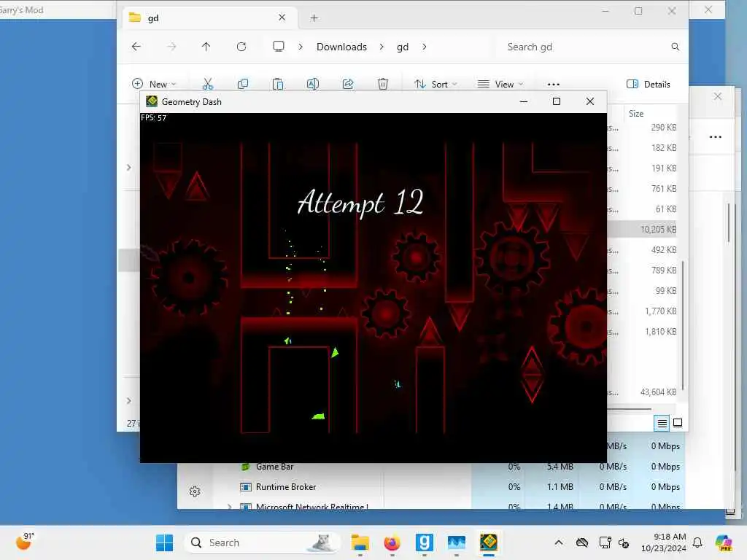The height and width of the screenshot is (560, 747).
Task: Open Garry's Mod from the taskbar
Action: click(424, 542)
